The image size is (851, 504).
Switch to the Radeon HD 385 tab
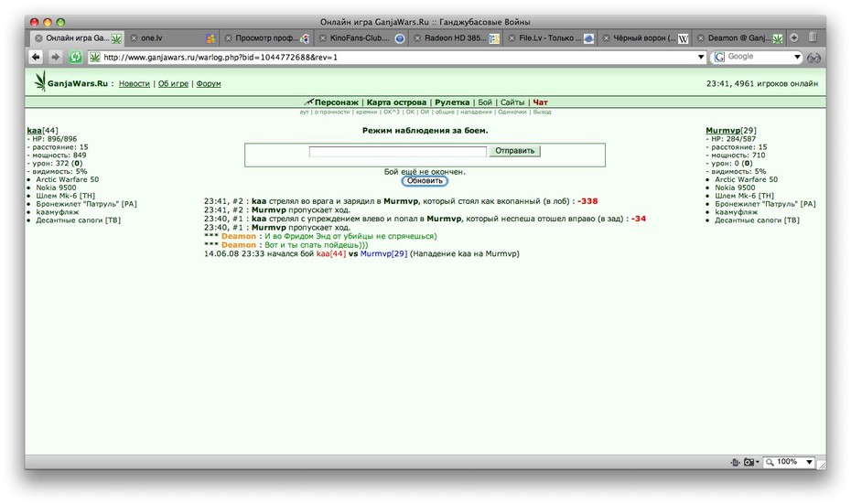point(456,38)
